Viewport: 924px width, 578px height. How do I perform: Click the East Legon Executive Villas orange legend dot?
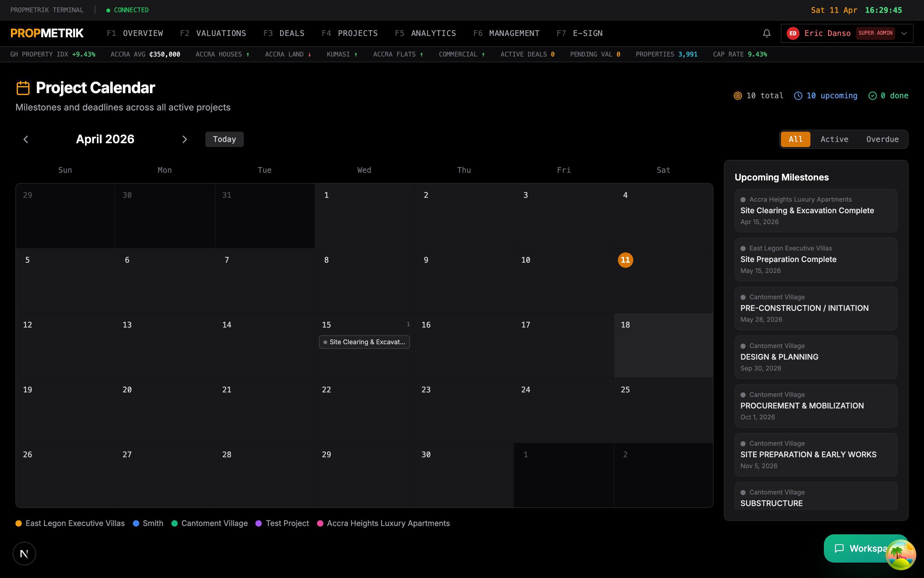(19, 523)
